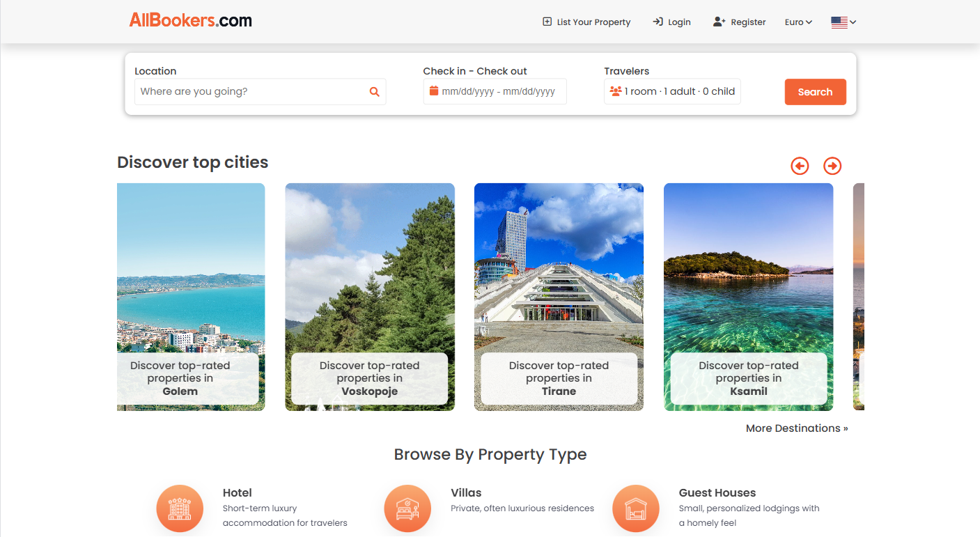Image resolution: width=980 pixels, height=537 pixels.
Task: Click the travelers group icon
Action: point(615,91)
